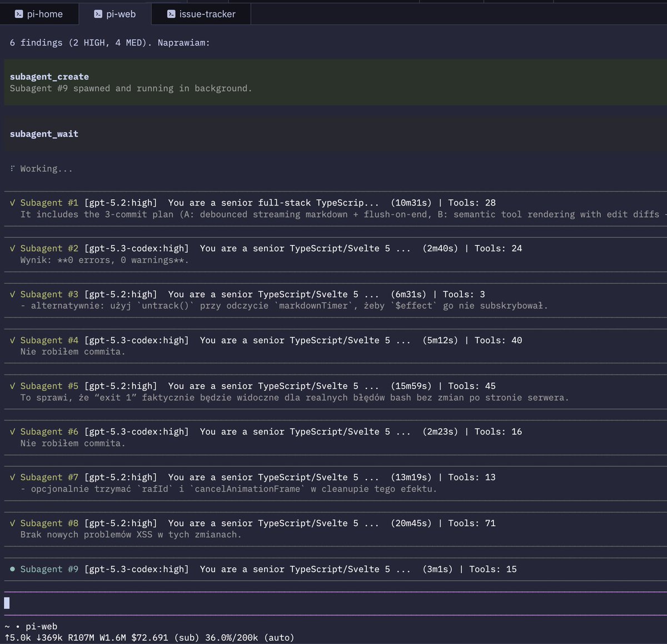Select the 'Subagent #9' label
This screenshot has height=644, width=667.
[49, 569]
